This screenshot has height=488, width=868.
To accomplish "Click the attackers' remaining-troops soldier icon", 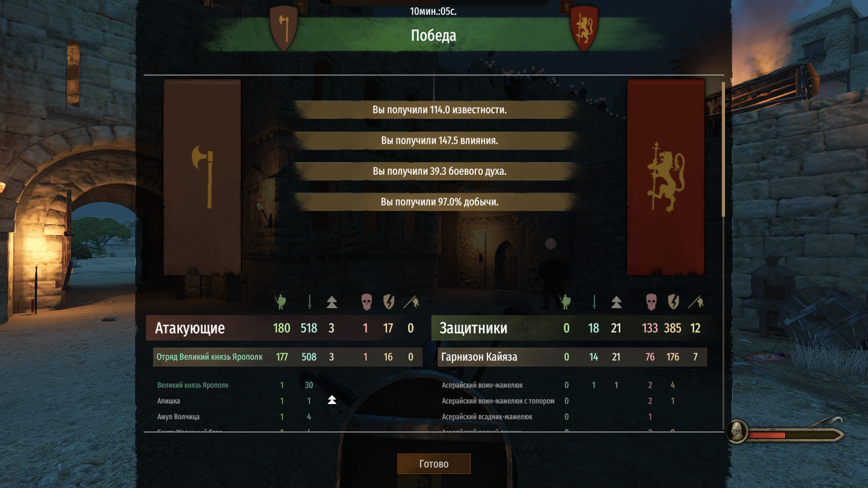I will click(281, 302).
